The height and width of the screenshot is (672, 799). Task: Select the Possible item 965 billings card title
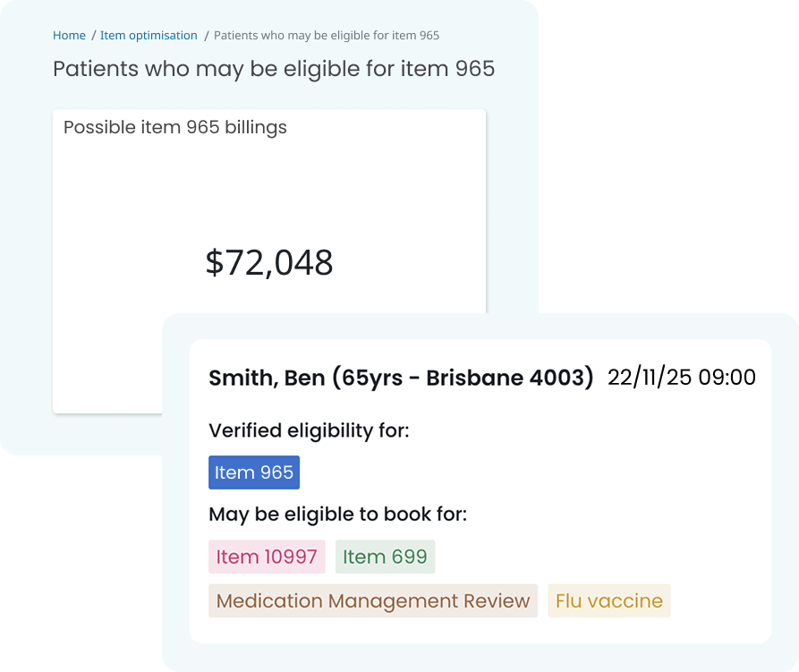pos(175,127)
